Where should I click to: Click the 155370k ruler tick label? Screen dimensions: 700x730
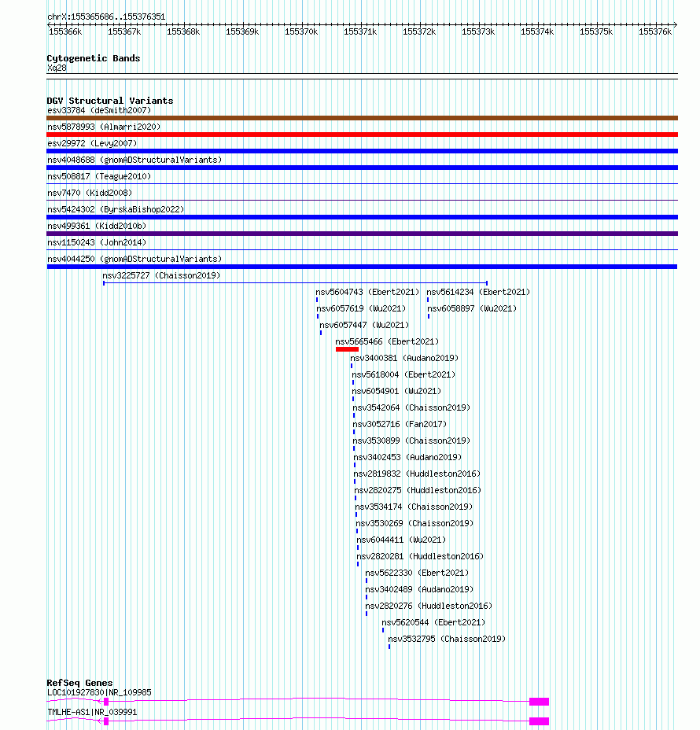click(301, 31)
